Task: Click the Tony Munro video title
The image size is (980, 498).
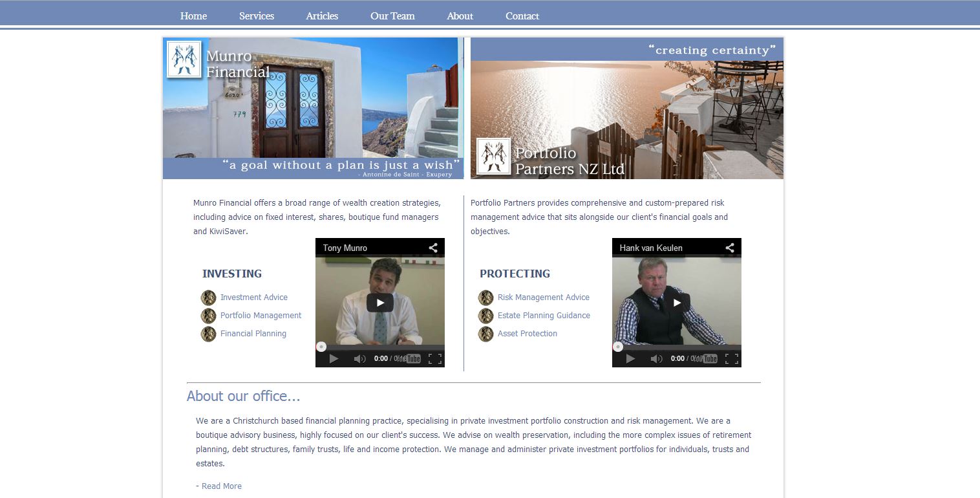Action: point(345,248)
